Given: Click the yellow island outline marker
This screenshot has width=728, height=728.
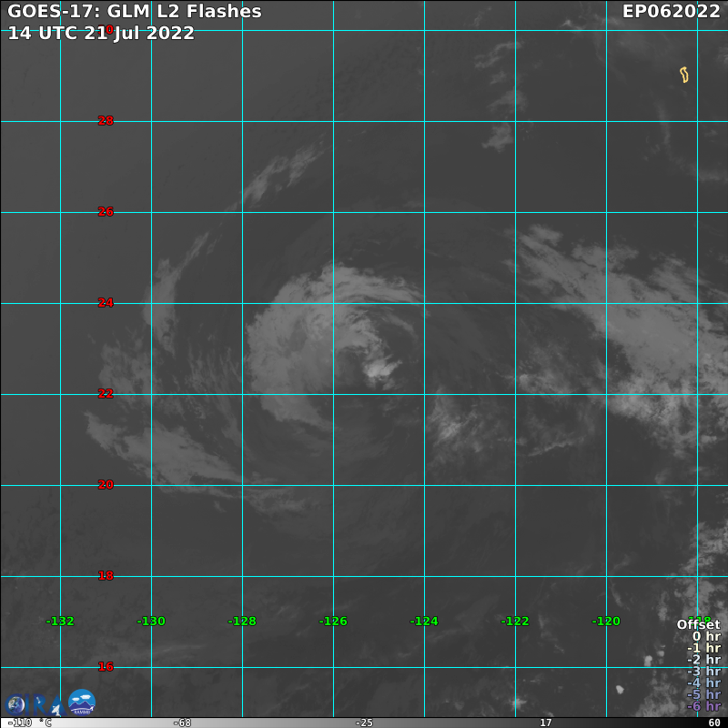Looking at the screenshot, I should (684, 75).
